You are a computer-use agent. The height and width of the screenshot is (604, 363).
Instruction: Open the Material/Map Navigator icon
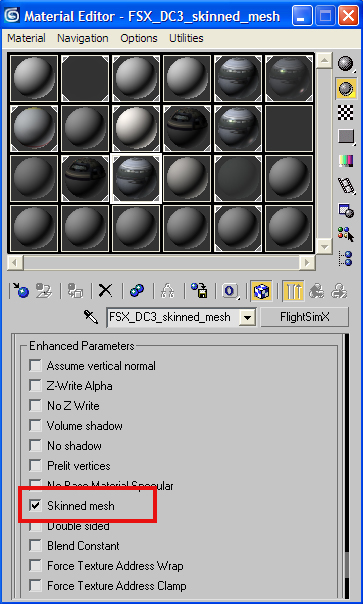tap(346, 258)
